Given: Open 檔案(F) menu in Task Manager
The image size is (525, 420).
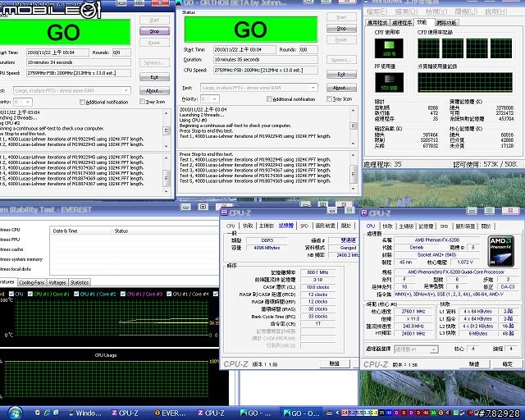Looking at the screenshot, I should pyautogui.click(x=377, y=11).
